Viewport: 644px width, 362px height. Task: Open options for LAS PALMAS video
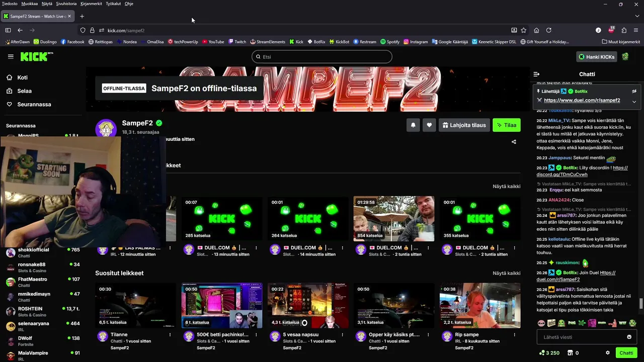click(x=170, y=248)
